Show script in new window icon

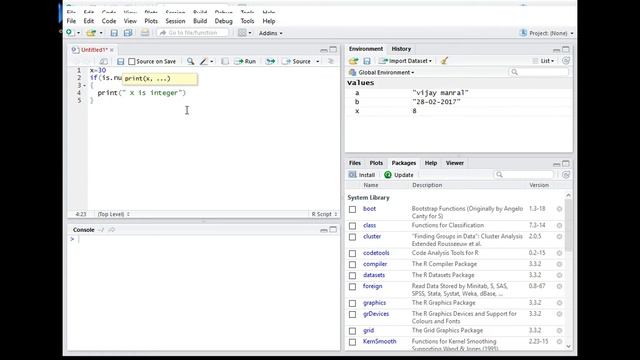(104, 61)
